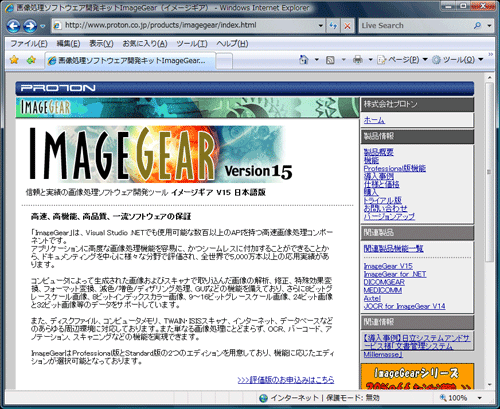
Task: Open Favorites Center star icon
Action: click(14, 60)
